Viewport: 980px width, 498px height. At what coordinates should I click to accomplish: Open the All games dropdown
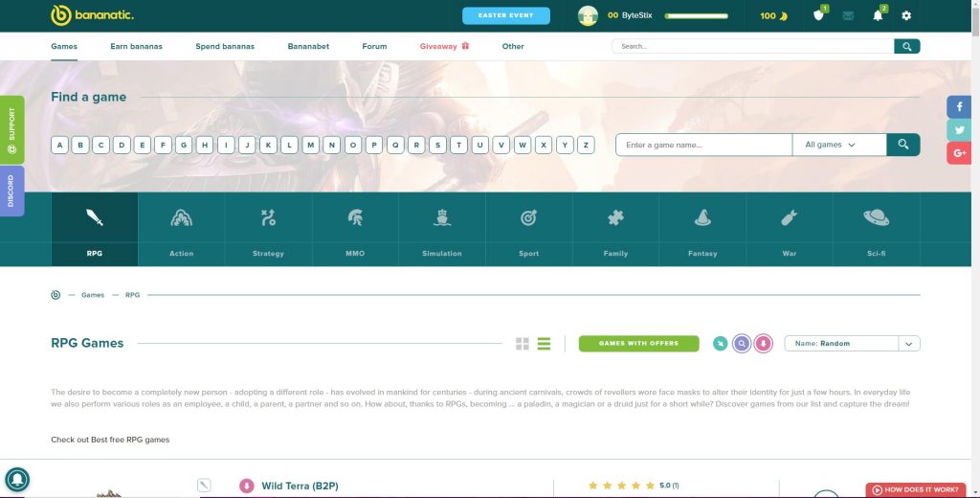839,145
